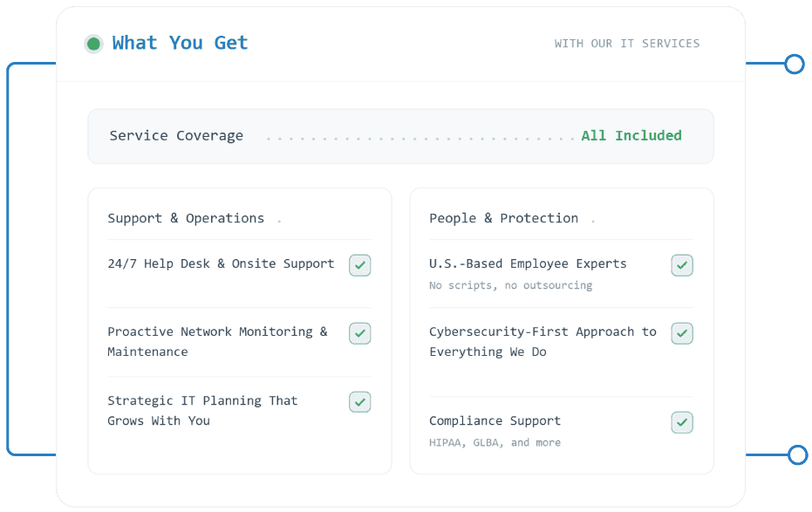This screenshot has height=512, width=812.
Task: Toggle the Cybersecurity-First Approach checkbox
Action: tap(682, 333)
